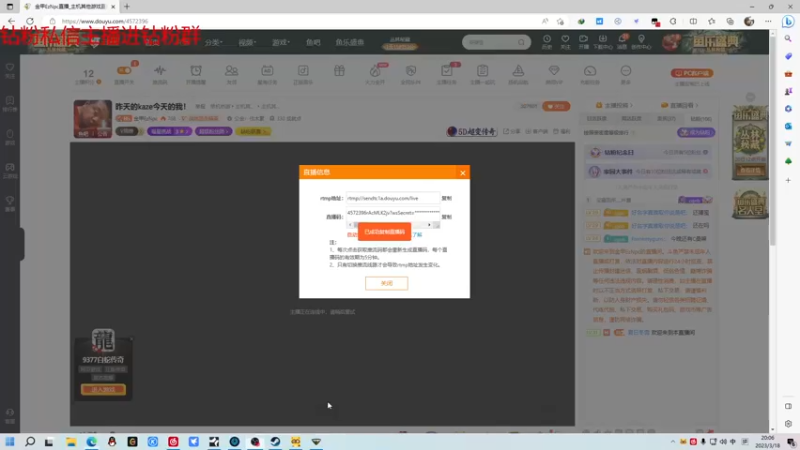Open the 鱼吧 navigation item
This screenshot has width=800, height=450.
pos(313,42)
